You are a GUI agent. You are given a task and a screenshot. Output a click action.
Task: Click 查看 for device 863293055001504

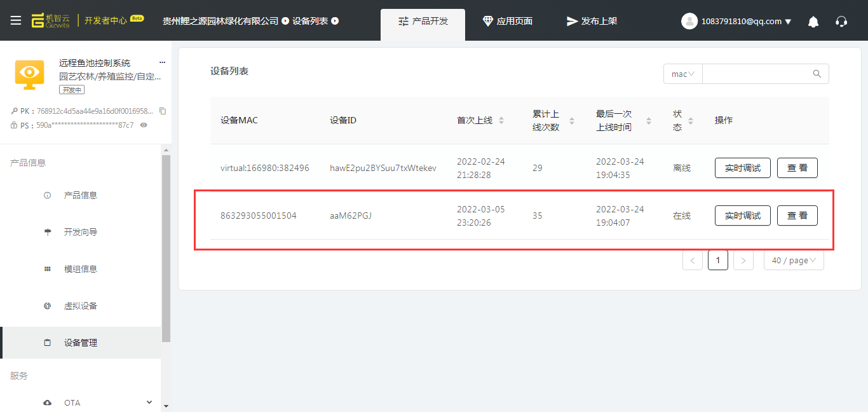click(x=797, y=216)
